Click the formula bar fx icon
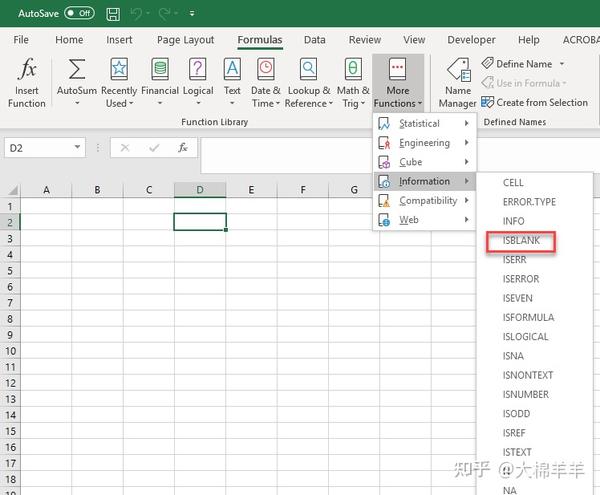Viewport: 600px width, 495px height. pyautogui.click(x=183, y=148)
